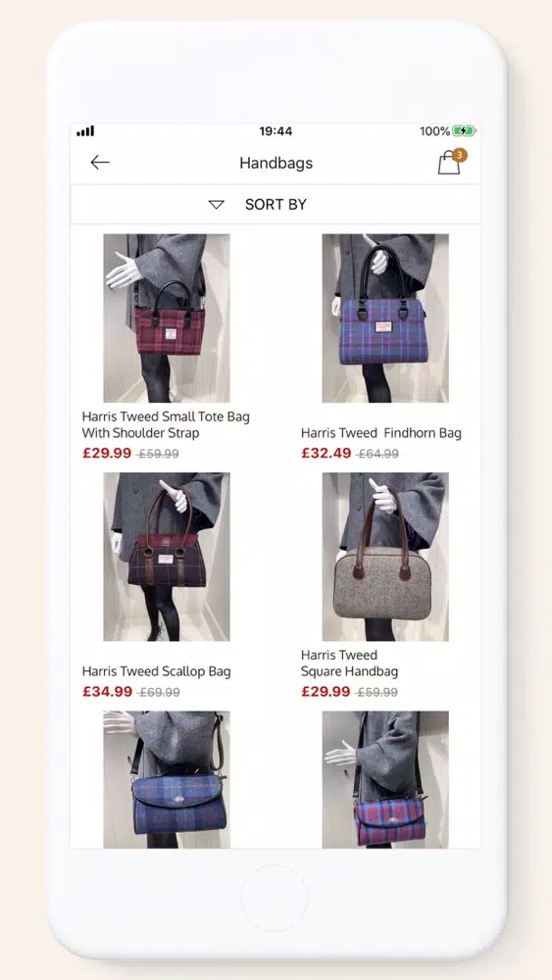
Task: Click the £32.49 sale price
Action: tap(326, 453)
